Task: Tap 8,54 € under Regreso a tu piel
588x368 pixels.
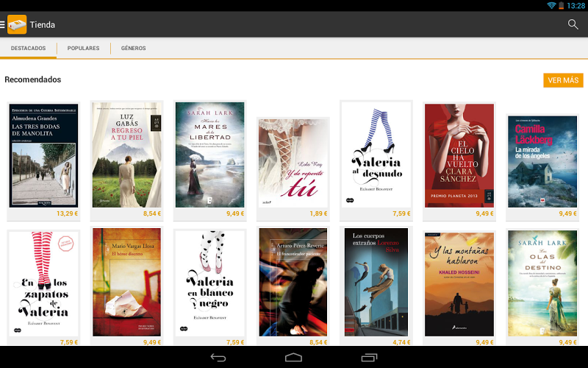Action: (x=152, y=213)
